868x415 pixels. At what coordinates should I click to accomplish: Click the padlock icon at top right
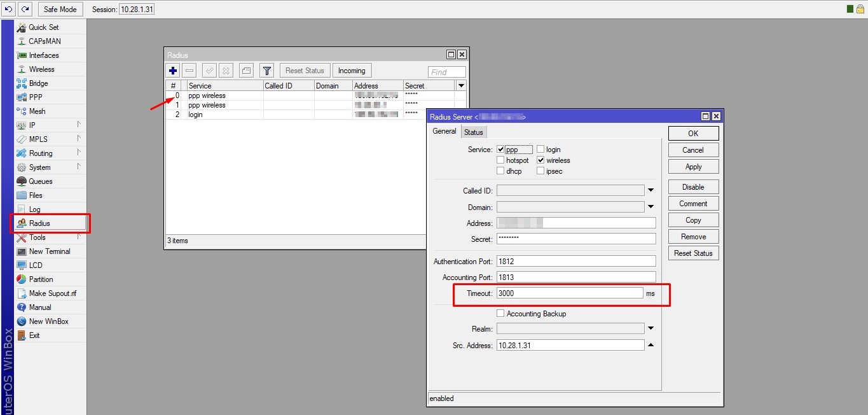click(x=860, y=9)
